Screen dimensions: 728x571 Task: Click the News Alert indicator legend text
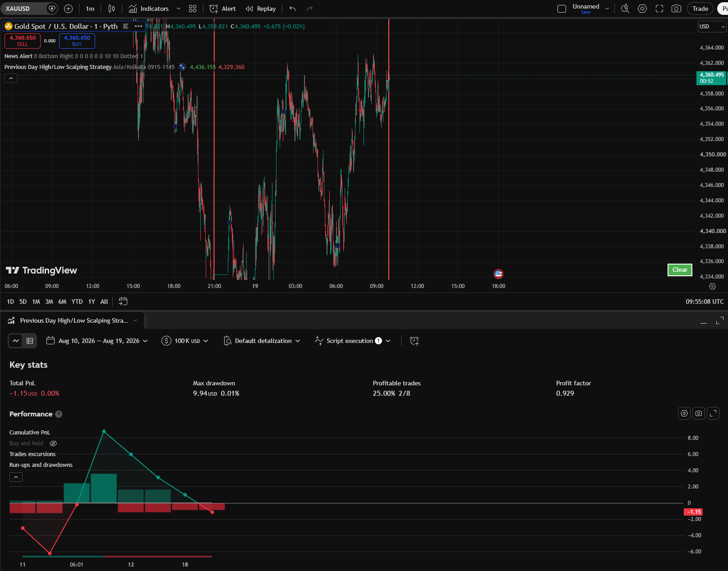coord(18,56)
